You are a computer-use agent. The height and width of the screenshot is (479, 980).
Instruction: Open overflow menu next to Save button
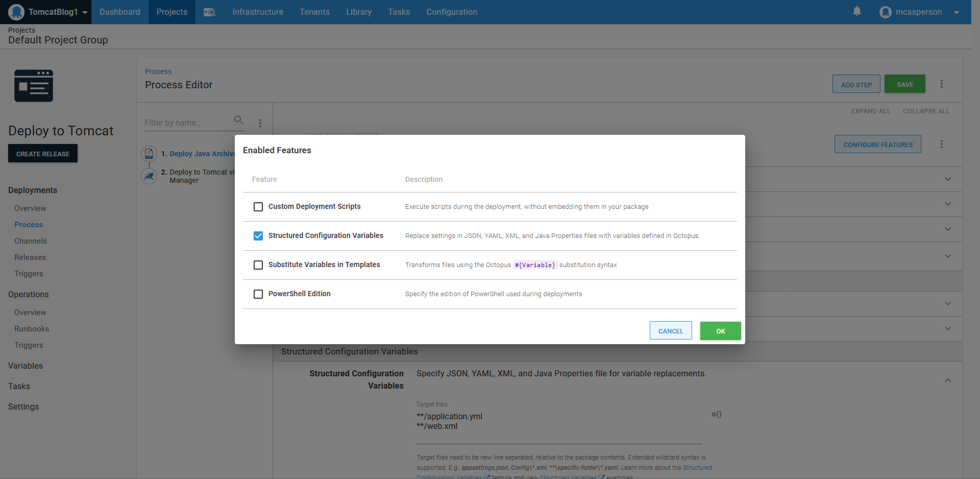[942, 84]
